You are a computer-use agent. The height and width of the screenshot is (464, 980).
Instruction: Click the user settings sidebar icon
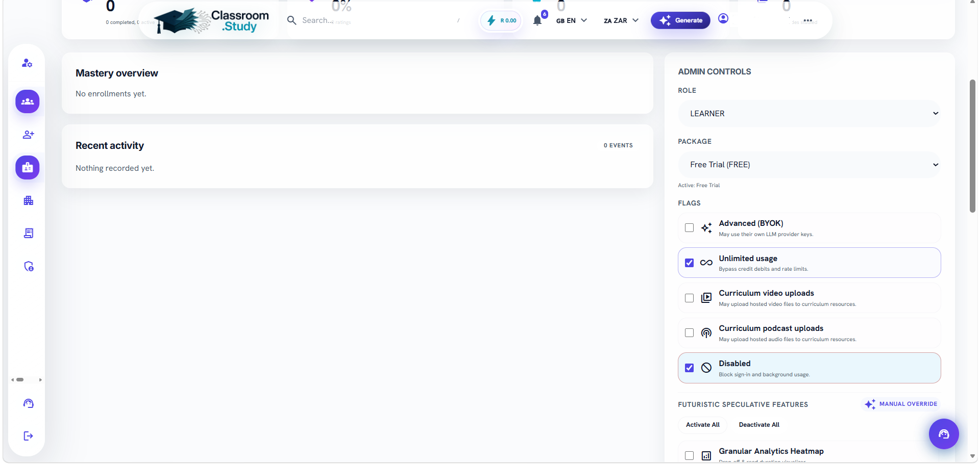coord(28,63)
